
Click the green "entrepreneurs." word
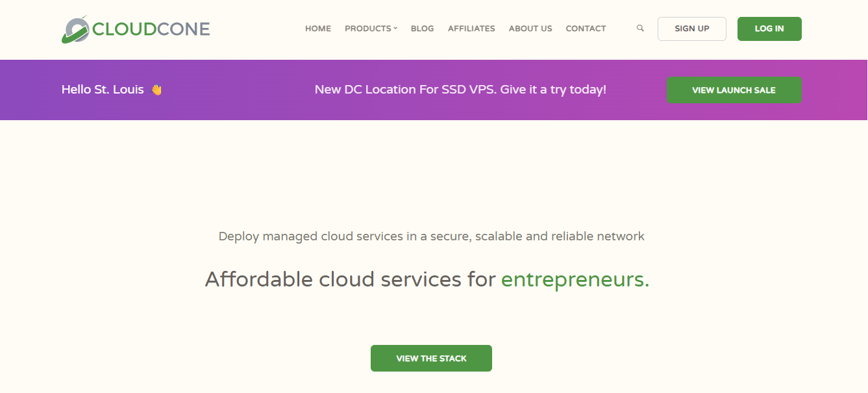(575, 279)
